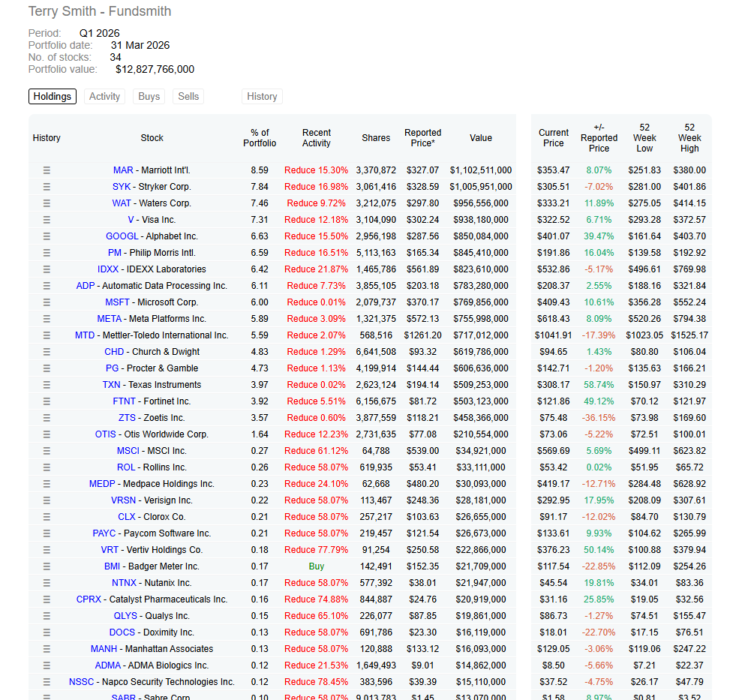739x700 pixels.
Task: Open history icon for Fortinet Inc row
Action: pos(47,401)
